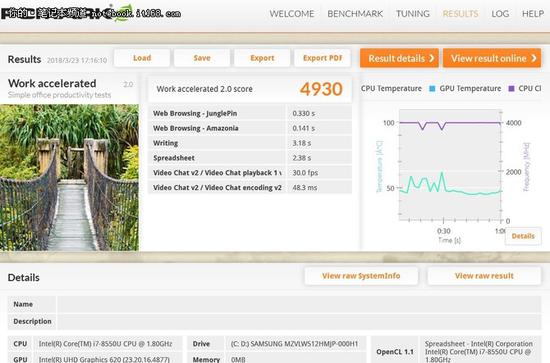The width and height of the screenshot is (550, 363).
Task: Select the RESULTS tab
Action: click(x=460, y=14)
